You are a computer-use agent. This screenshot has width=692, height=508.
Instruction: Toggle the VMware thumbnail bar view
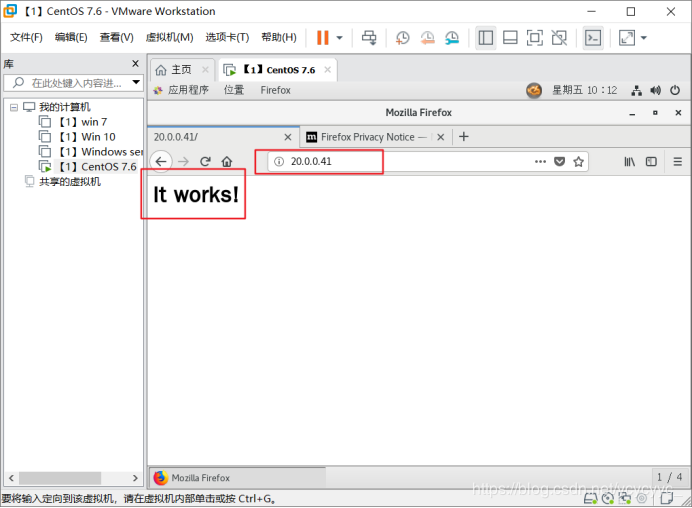point(510,38)
